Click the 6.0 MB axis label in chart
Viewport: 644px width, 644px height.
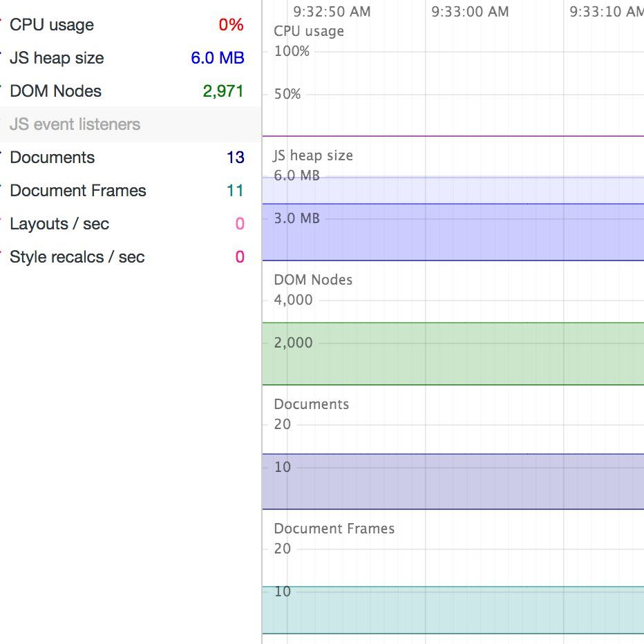point(297,176)
